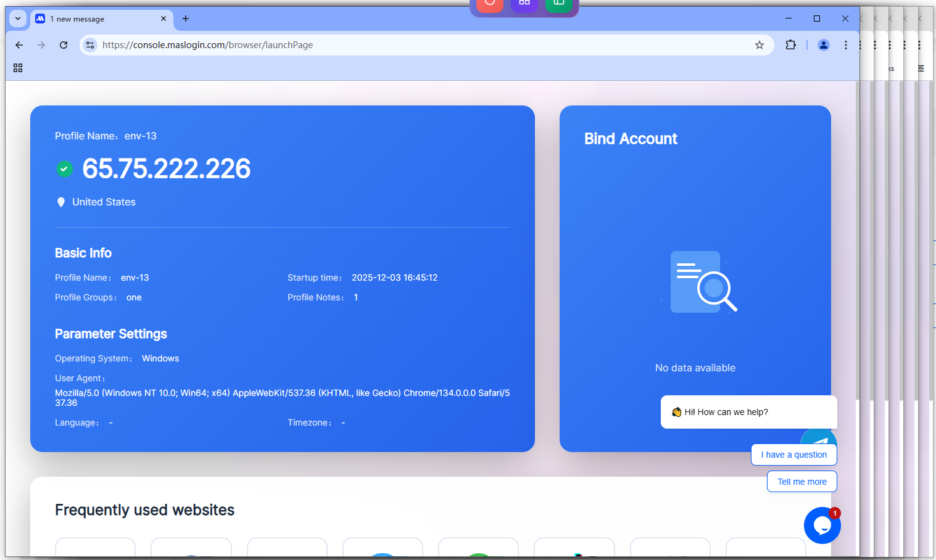Viewport: 936px width, 560px height.
Task: Open a new browser tab
Action: click(186, 19)
